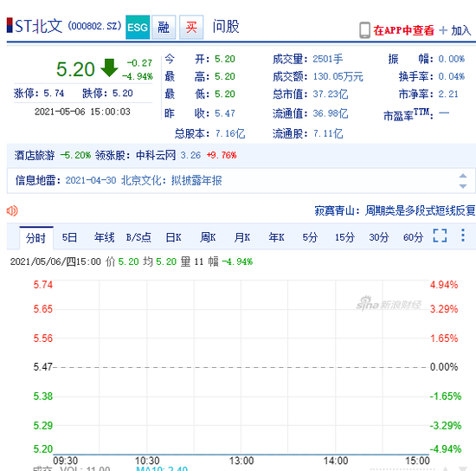Click the orange speaker sound icon
476x471 pixels.
(x=12, y=210)
